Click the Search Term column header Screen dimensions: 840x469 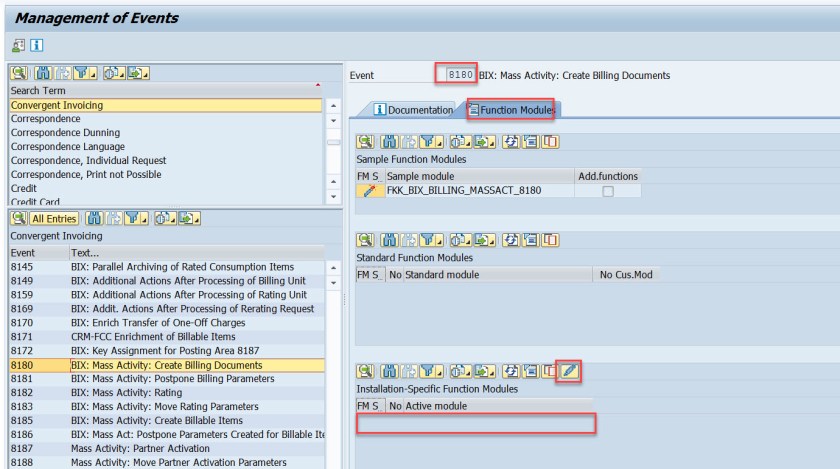pos(166,91)
